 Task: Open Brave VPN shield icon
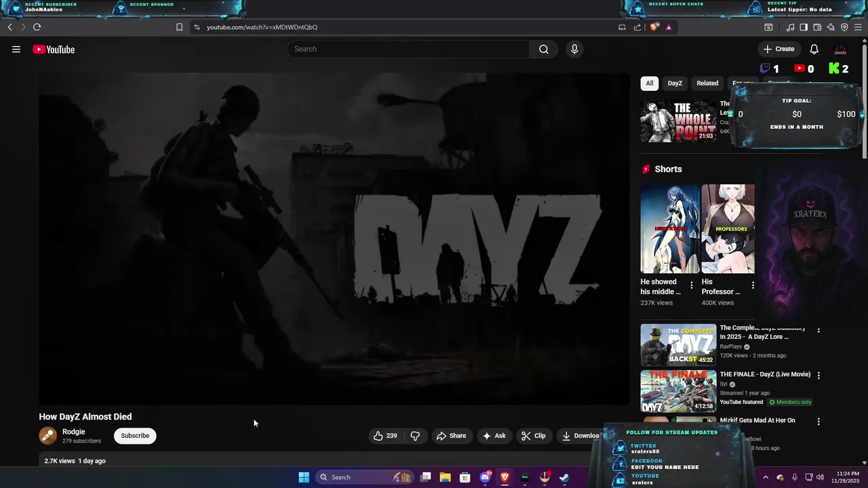[844, 27]
